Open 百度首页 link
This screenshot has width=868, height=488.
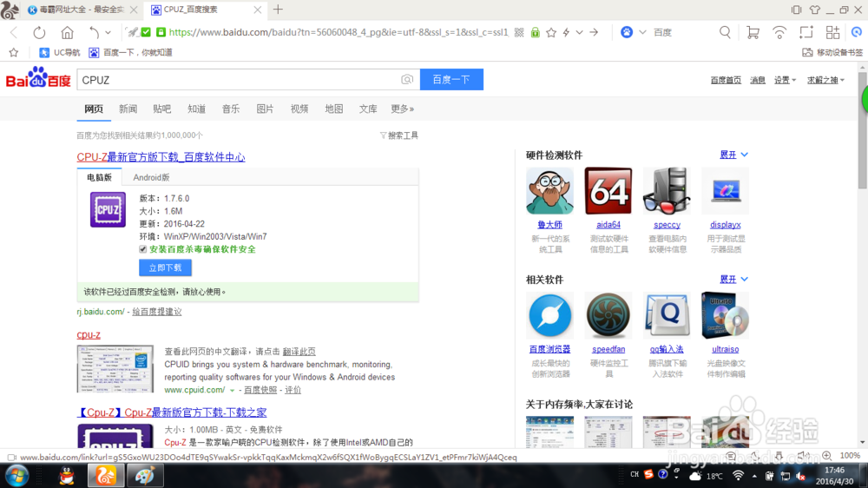726,80
